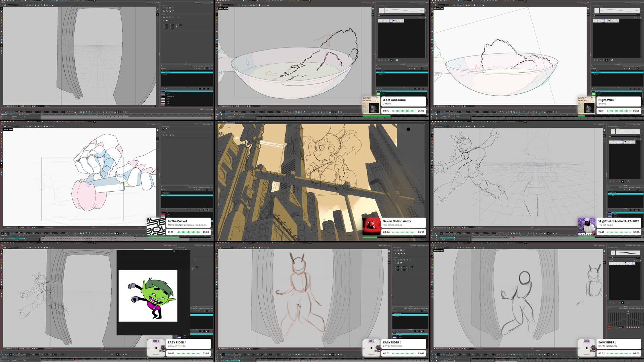
Task: Open the Colour tab in top-left panel
Action: [190, 66]
